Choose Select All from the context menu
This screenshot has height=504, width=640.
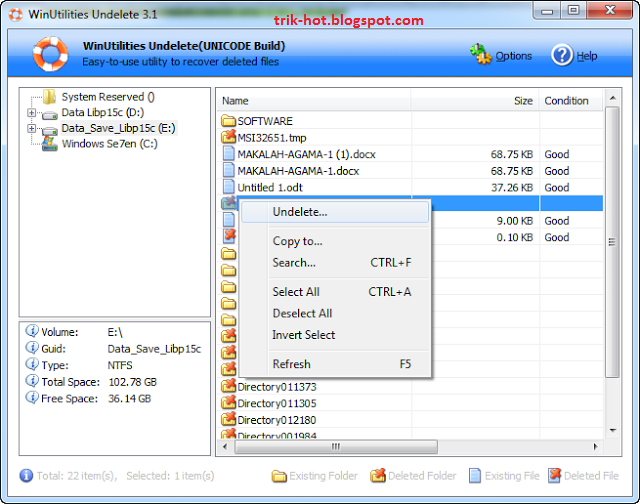[335, 292]
